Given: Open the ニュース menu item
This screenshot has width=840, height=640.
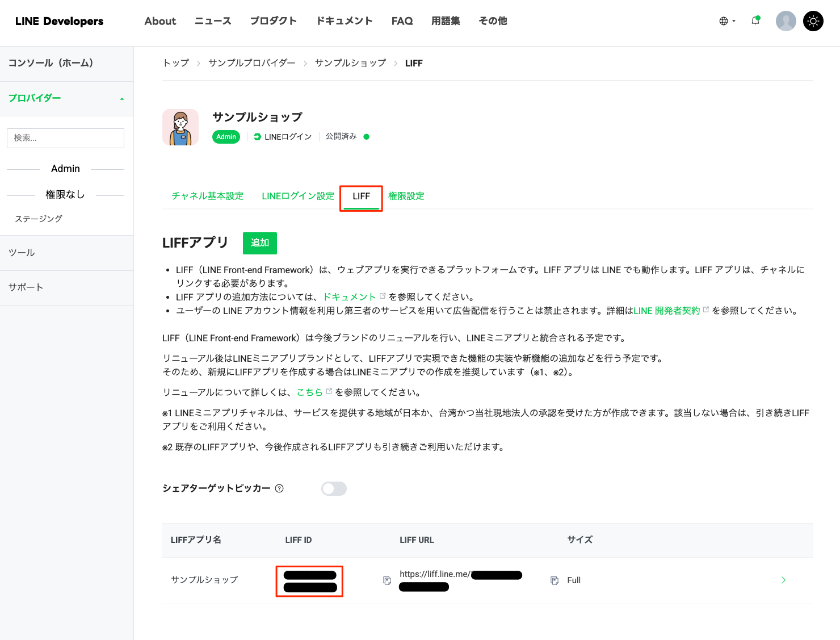Looking at the screenshot, I should point(213,21).
